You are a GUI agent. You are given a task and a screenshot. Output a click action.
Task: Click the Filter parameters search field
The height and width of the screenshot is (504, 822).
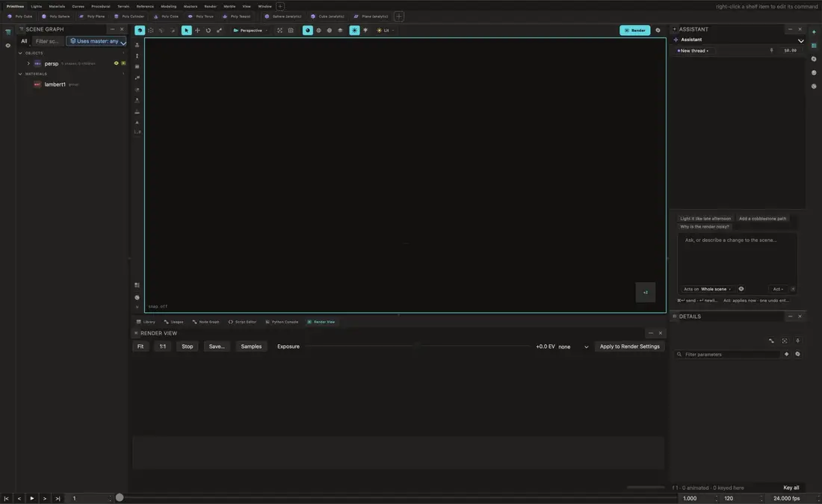pyautogui.click(x=728, y=354)
